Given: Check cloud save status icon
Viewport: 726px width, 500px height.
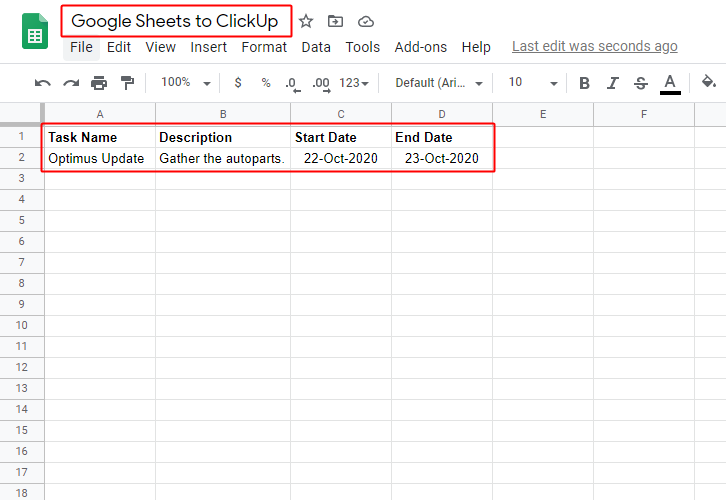Looking at the screenshot, I should (366, 21).
